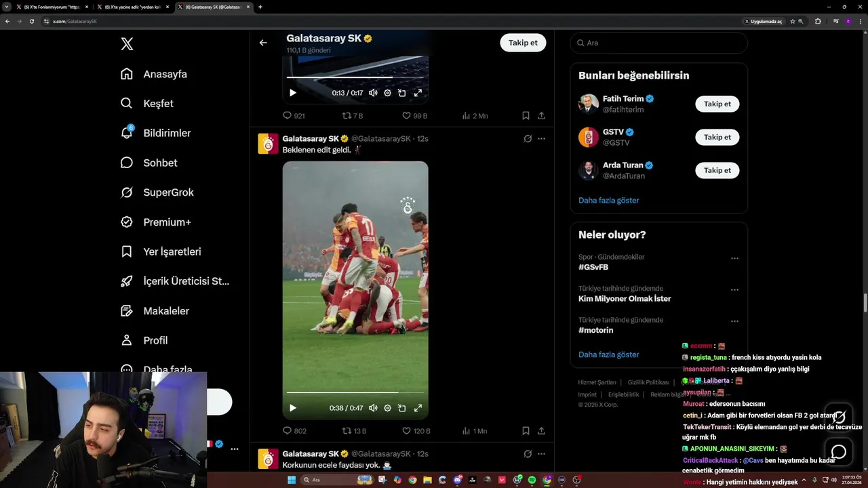This screenshot has width=868, height=488.
Task: Open Grok icon on Beklenen edit geldi post
Action: pyautogui.click(x=527, y=138)
